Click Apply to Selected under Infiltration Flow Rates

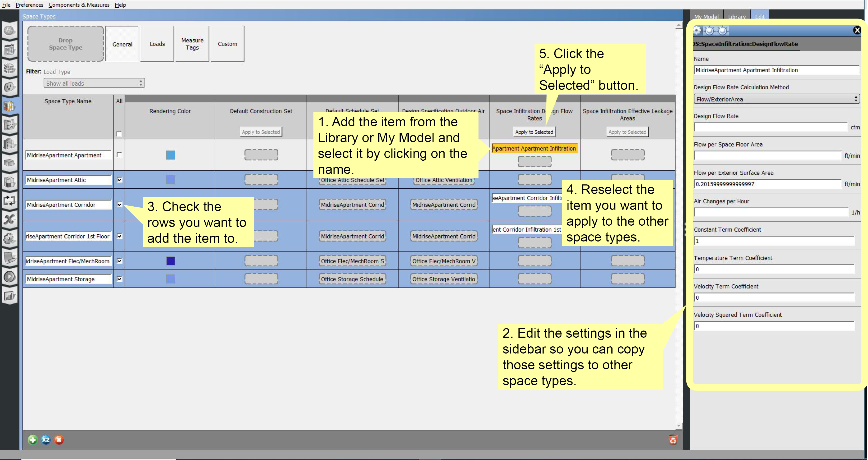click(534, 132)
